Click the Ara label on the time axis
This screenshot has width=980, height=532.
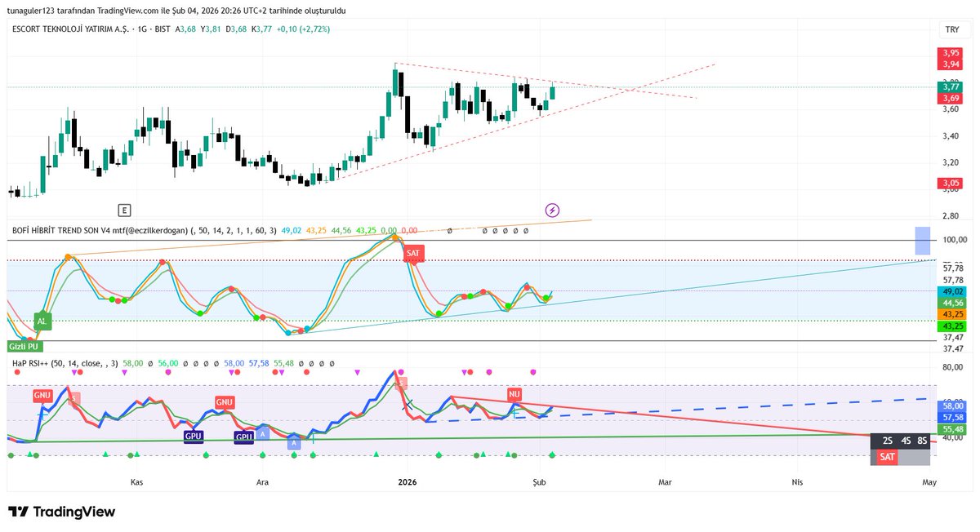click(263, 482)
